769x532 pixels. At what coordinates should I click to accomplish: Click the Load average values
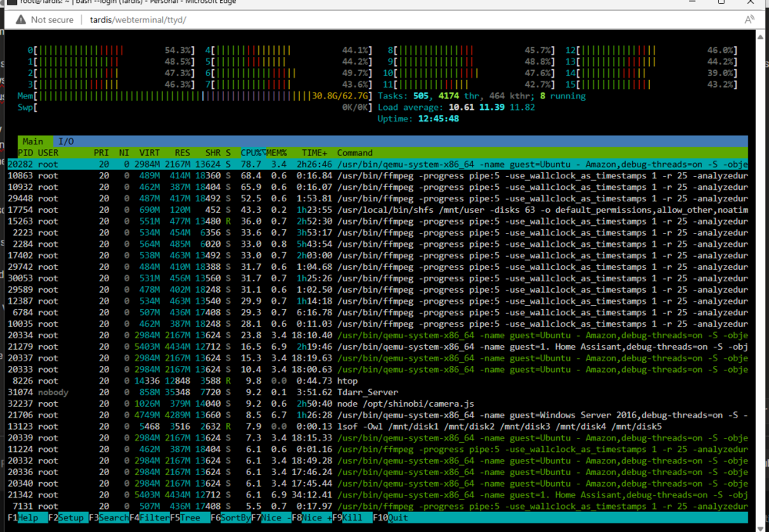(x=491, y=108)
